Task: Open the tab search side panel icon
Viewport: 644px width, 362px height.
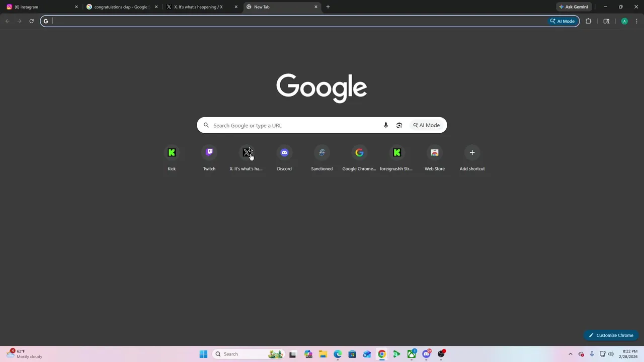Action: coord(606,21)
